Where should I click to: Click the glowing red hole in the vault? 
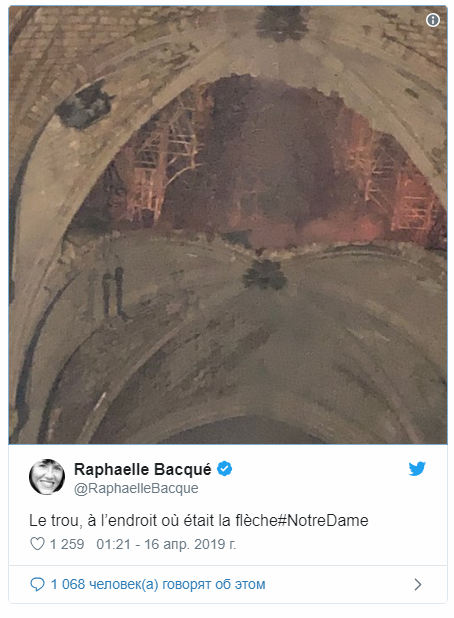click(x=260, y=166)
